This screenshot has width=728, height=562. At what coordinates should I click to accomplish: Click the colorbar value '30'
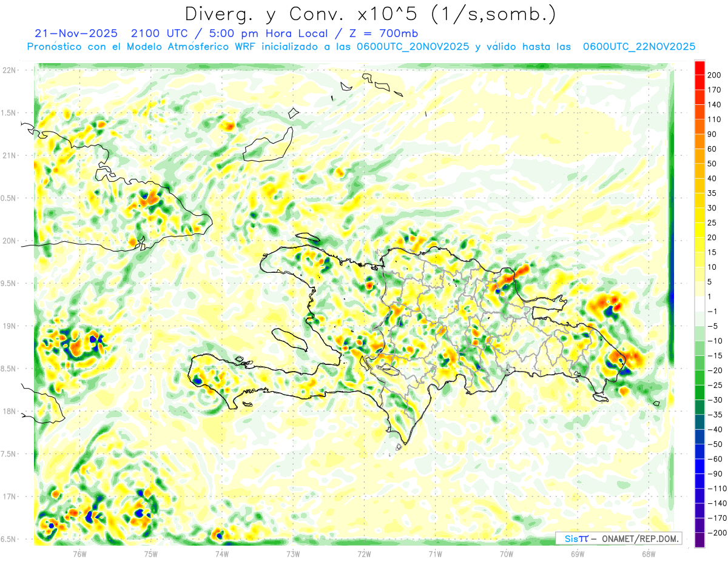712,208
